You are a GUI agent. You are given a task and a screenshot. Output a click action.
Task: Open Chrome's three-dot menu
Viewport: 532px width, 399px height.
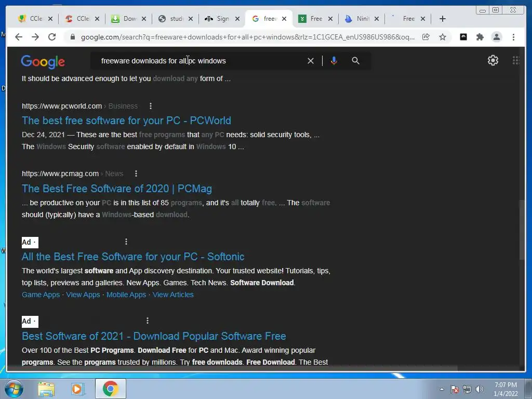(x=513, y=37)
